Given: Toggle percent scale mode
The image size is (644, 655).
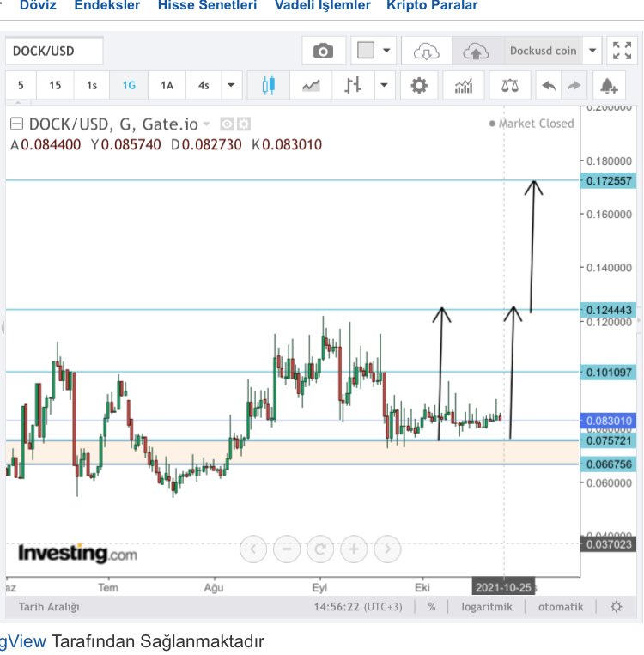Looking at the screenshot, I should pyautogui.click(x=432, y=607).
